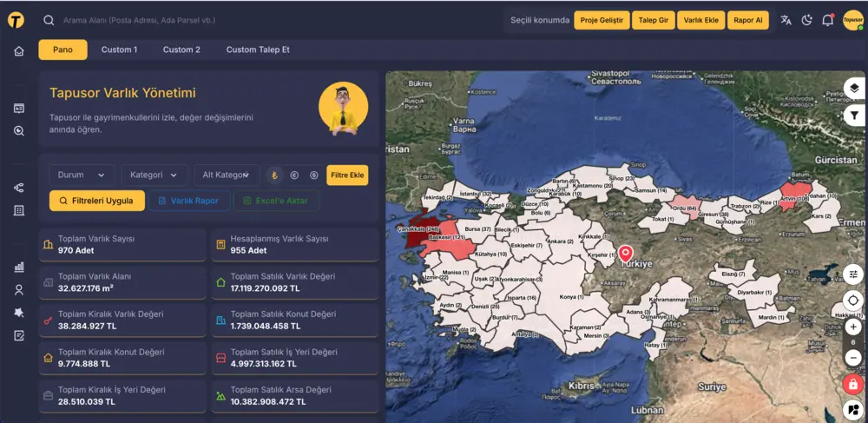Click the Toplam Kiralık Varlık Değeri card
The image size is (868, 423).
coord(122,320)
